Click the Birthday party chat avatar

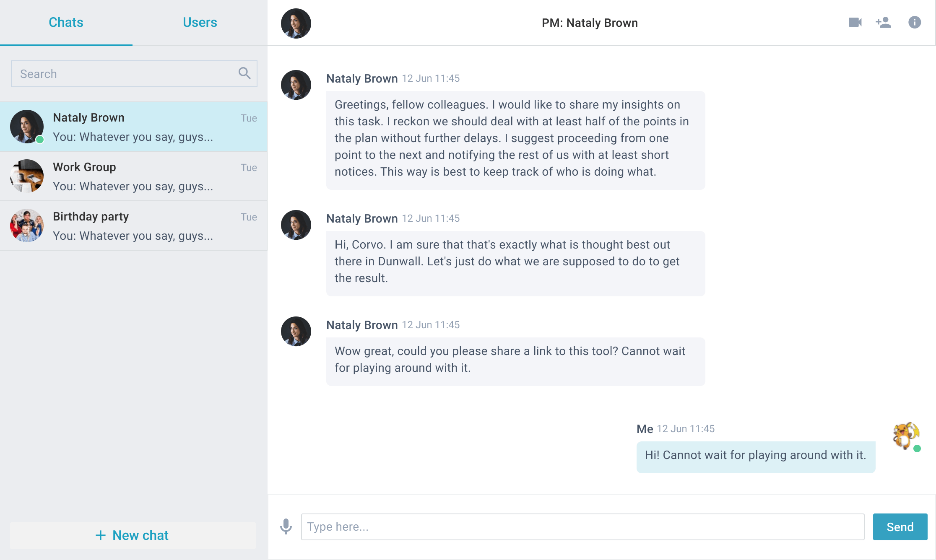(x=27, y=225)
